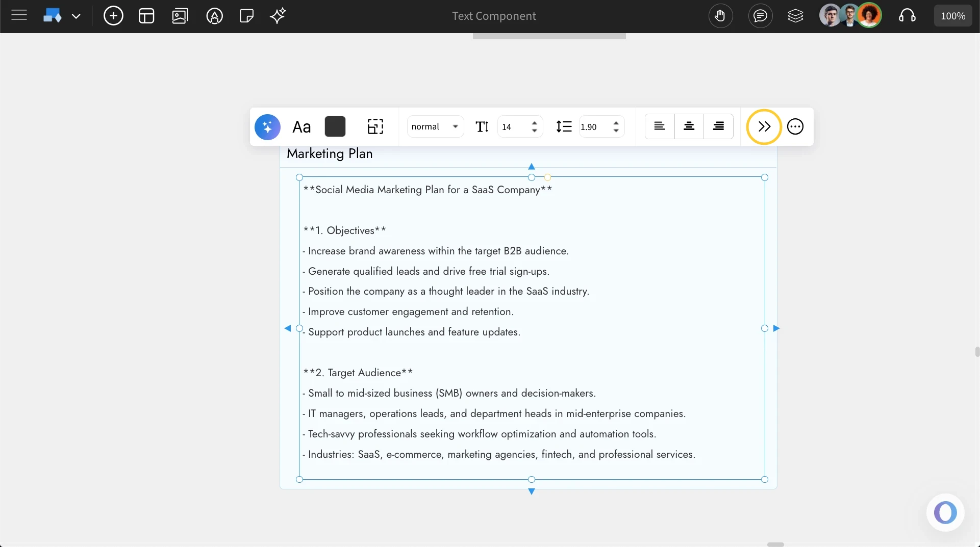Image resolution: width=980 pixels, height=547 pixels.
Task: Open the drawing pencil tool
Action: tap(215, 16)
